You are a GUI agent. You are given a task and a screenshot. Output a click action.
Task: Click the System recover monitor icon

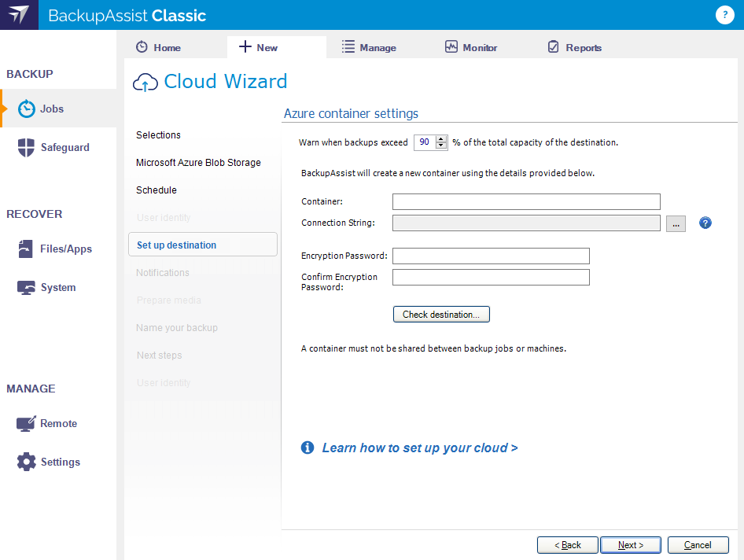pyautogui.click(x=26, y=288)
